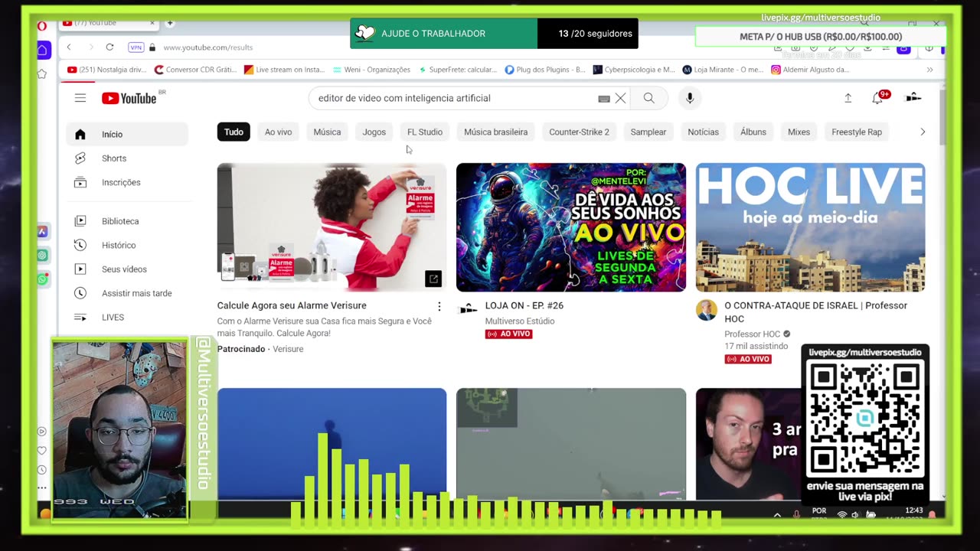Open Professor HOC channel avatar
Screen dimensions: 980x551
point(707,310)
